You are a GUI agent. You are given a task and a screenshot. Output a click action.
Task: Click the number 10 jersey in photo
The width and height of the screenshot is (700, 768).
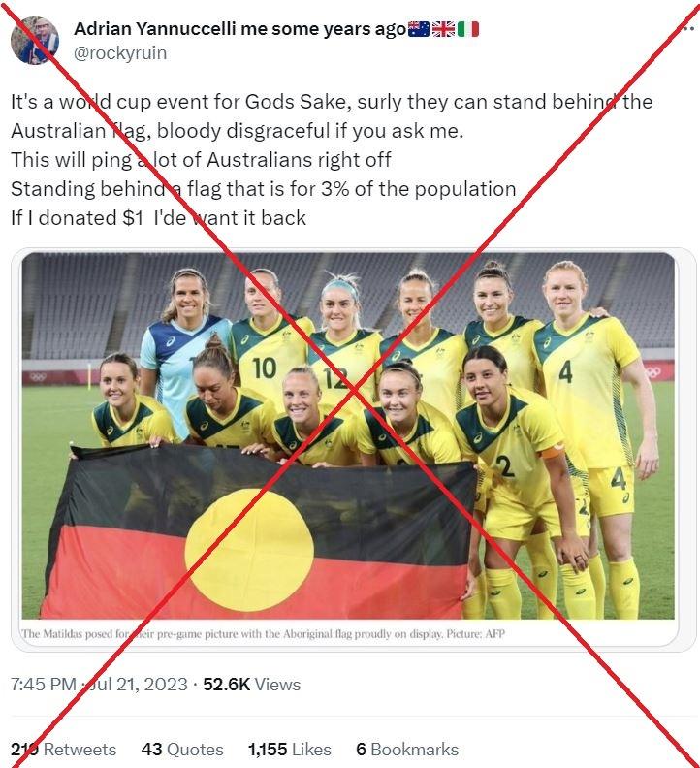pyautogui.click(x=265, y=368)
